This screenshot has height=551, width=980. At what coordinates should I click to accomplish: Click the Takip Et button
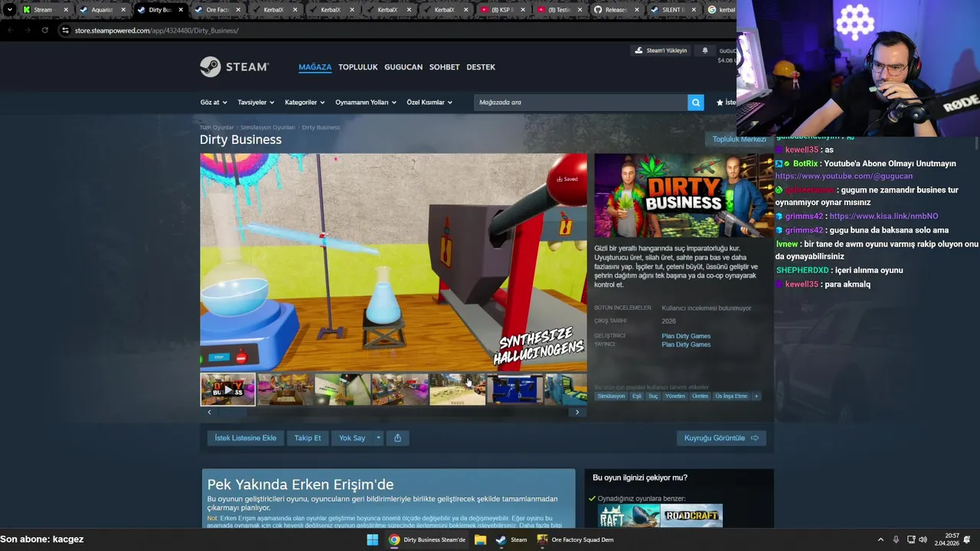click(308, 438)
